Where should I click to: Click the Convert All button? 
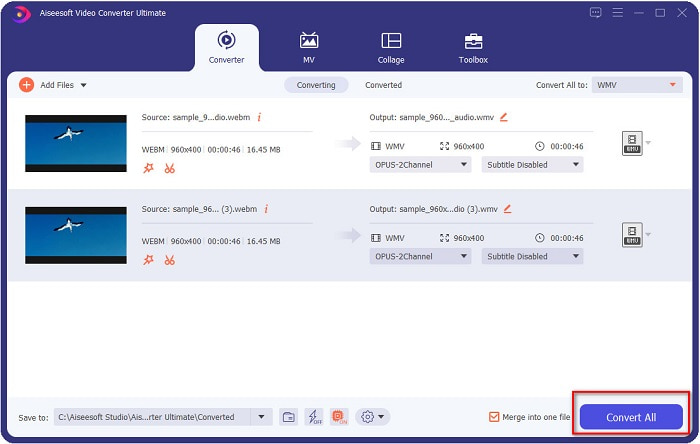click(631, 417)
